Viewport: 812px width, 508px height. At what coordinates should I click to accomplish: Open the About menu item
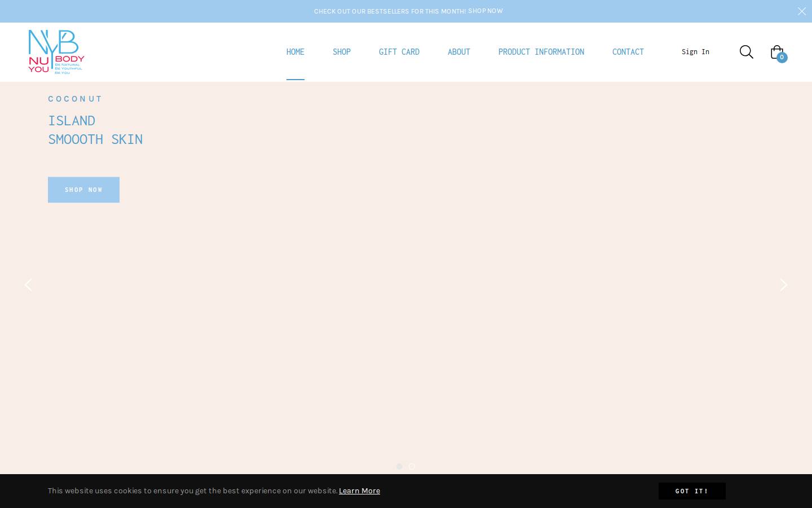(x=459, y=51)
